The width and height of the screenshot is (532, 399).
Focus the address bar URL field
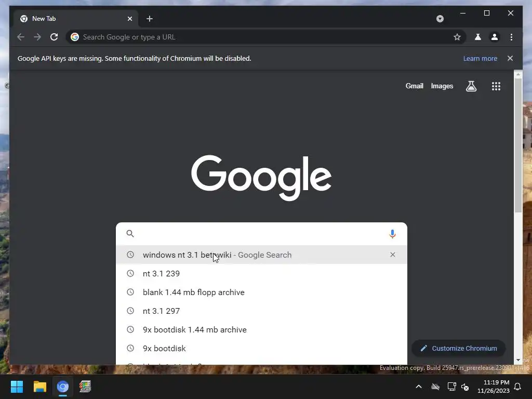click(265, 37)
